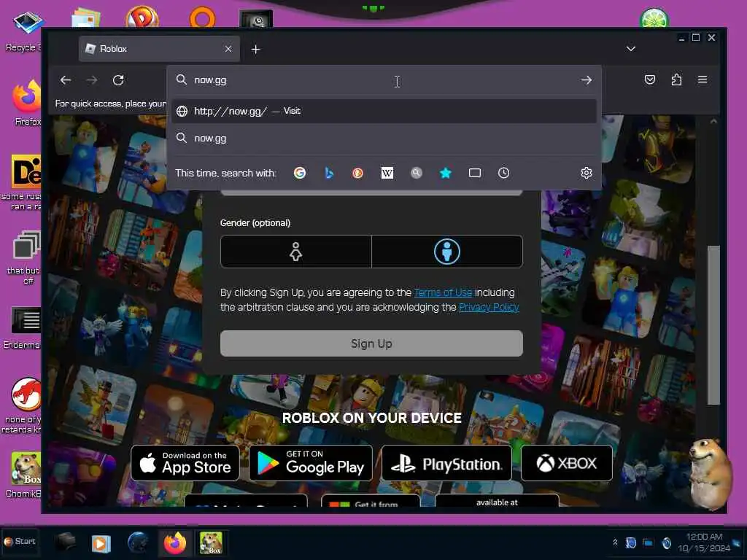
Task: Search with Bing this time
Action: [x=329, y=173]
